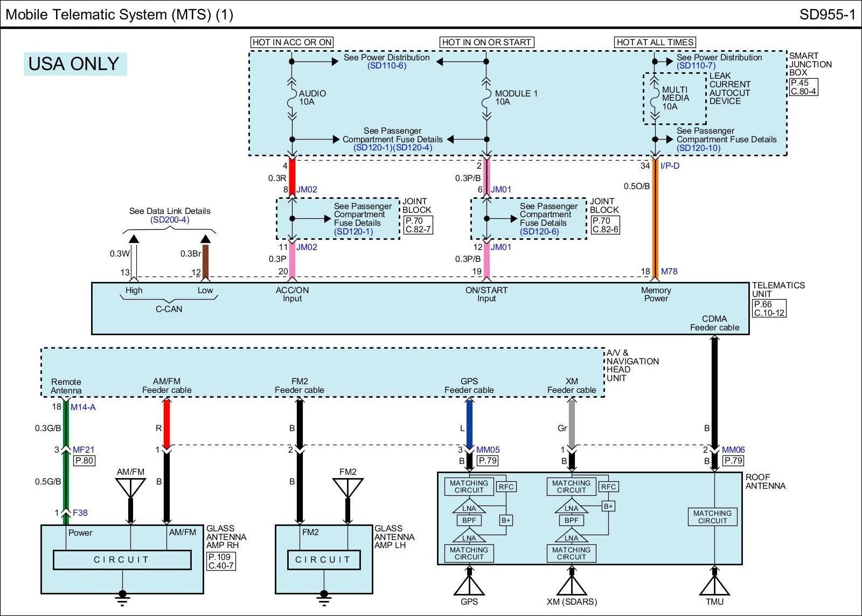Click the GPS antenna symbol under the roof antenna
The width and height of the screenshot is (862, 616).
469,585
